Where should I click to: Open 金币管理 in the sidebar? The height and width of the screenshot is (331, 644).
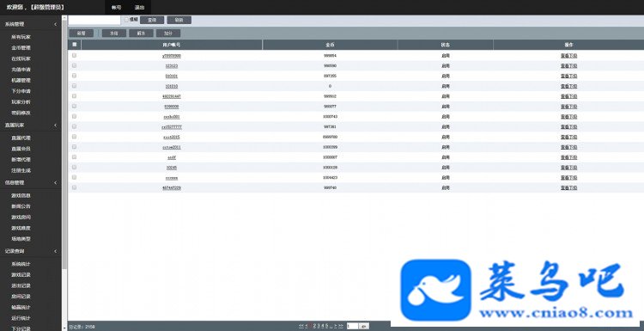tap(21, 47)
